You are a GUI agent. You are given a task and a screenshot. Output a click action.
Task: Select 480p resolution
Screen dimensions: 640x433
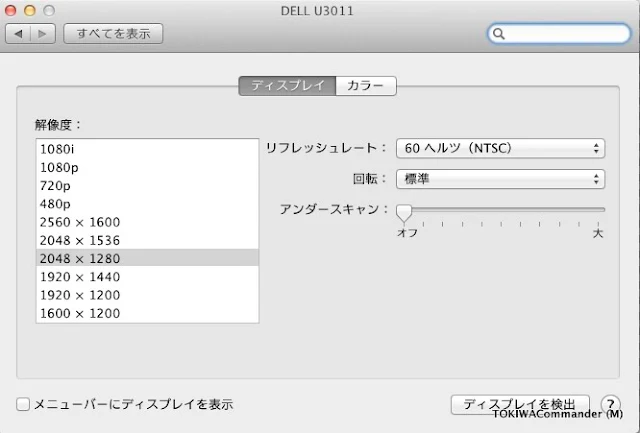tap(147, 204)
